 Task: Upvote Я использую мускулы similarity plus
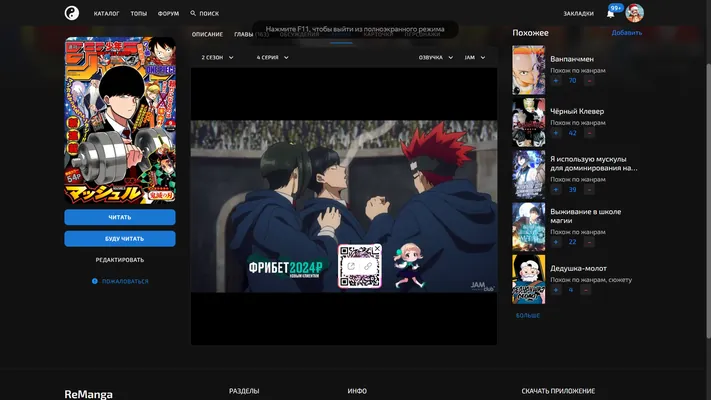click(x=556, y=190)
